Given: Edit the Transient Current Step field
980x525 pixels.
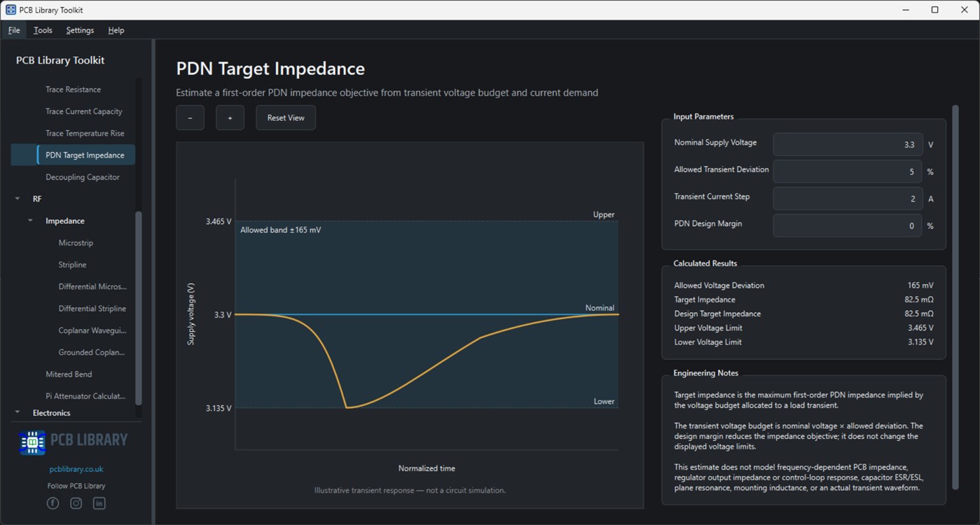Looking at the screenshot, I should click(x=848, y=199).
